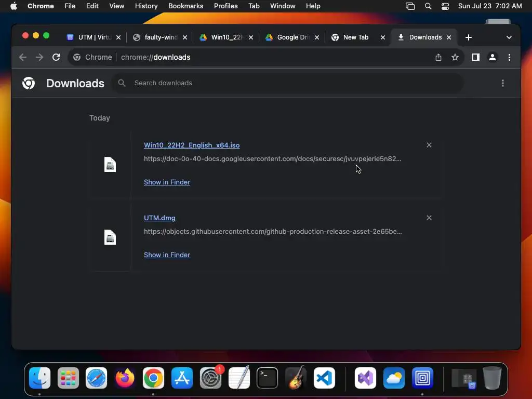Click the file icon for UTM.dmg
This screenshot has height=399, width=532.
110,237
